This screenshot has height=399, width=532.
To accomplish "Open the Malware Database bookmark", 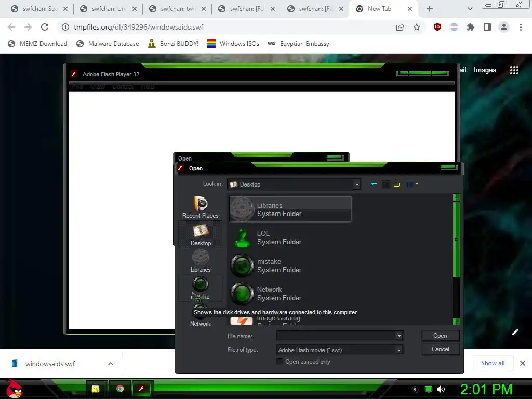I will 108,44.
